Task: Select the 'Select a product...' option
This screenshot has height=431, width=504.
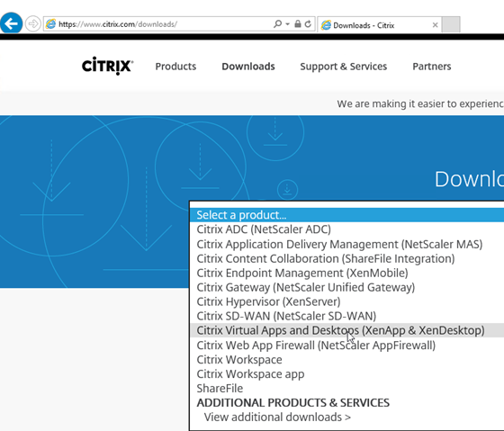Action: (346, 215)
